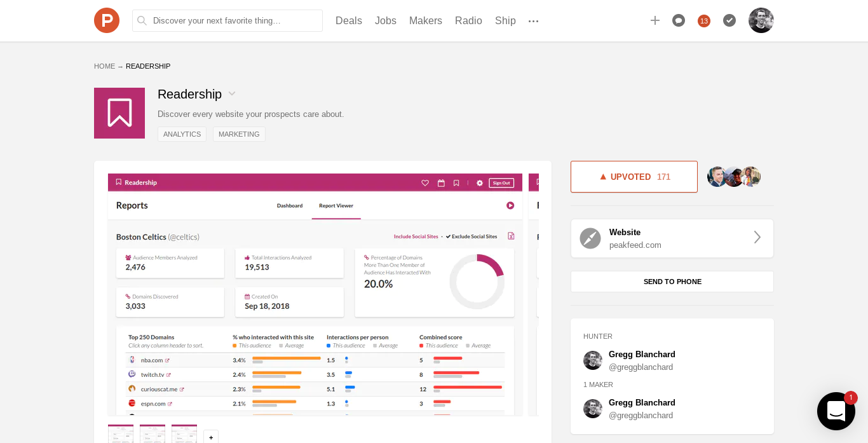Click the calendar icon in screenshot header
The width and height of the screenshot is (868, 443).
[441, 182]
